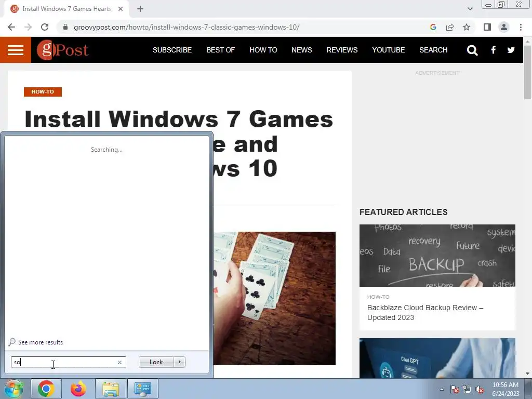532x399 pixels.
Task: Bookmark this page with the star
Action: [x=467, y=27]
